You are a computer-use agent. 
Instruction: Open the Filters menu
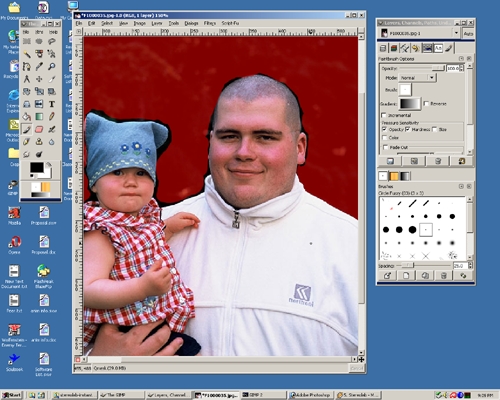[210, 23]
